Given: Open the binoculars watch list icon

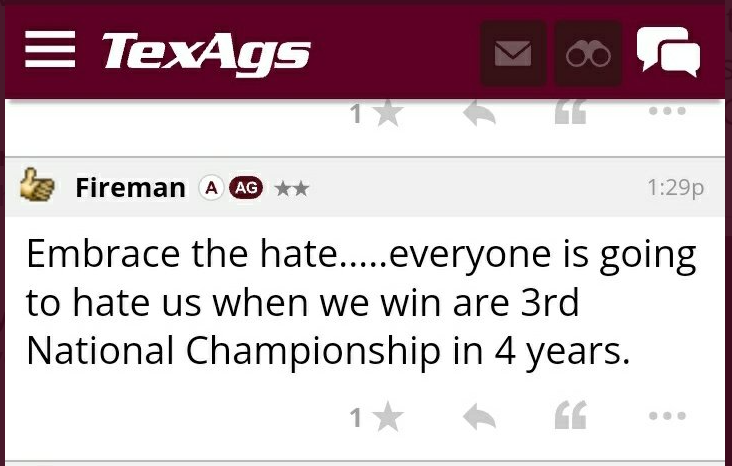Looking at the screenshot, I should coord(588,53).
